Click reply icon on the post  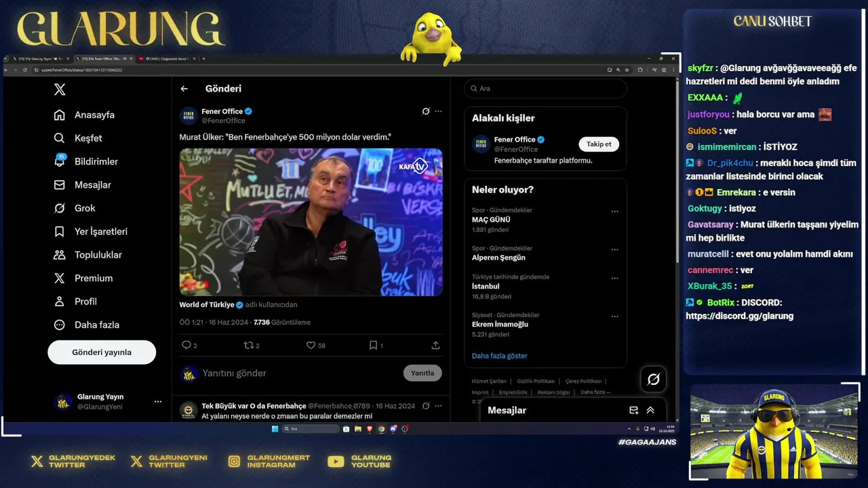coord(186,345)
